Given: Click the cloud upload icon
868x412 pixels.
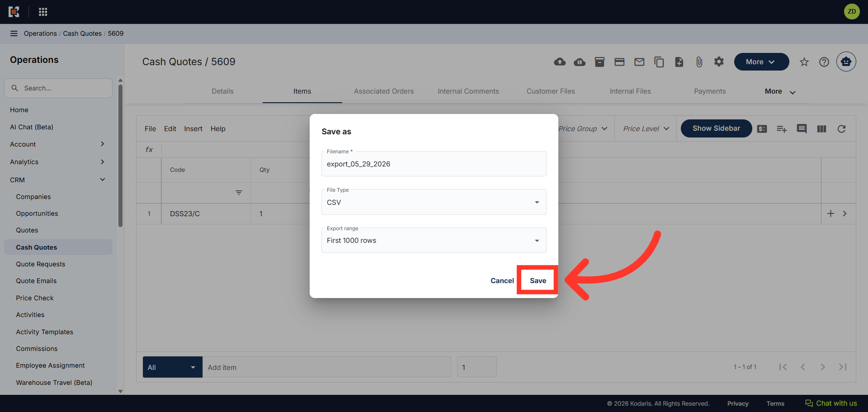Looking at the screenshot, I should [560, 62].
